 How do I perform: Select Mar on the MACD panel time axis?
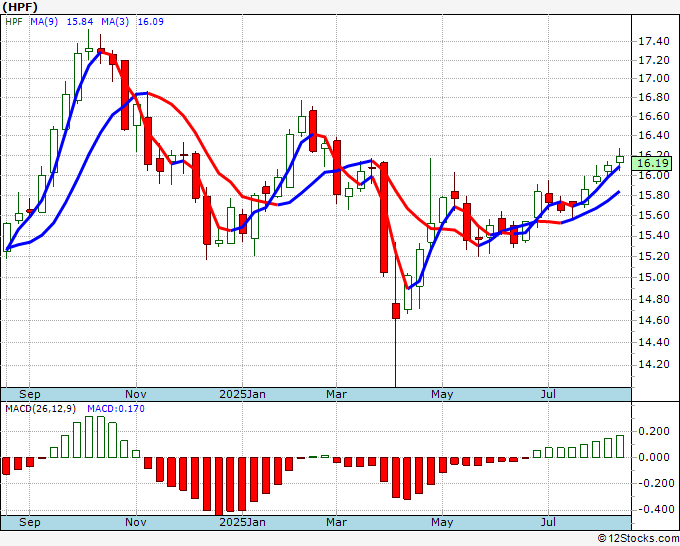[337, 522]
